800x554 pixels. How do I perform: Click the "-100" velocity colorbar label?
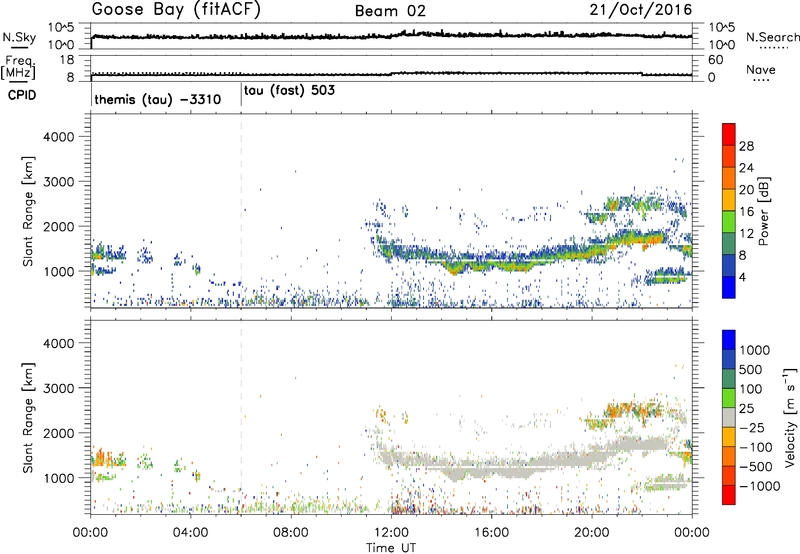click(x=755, y=447)
